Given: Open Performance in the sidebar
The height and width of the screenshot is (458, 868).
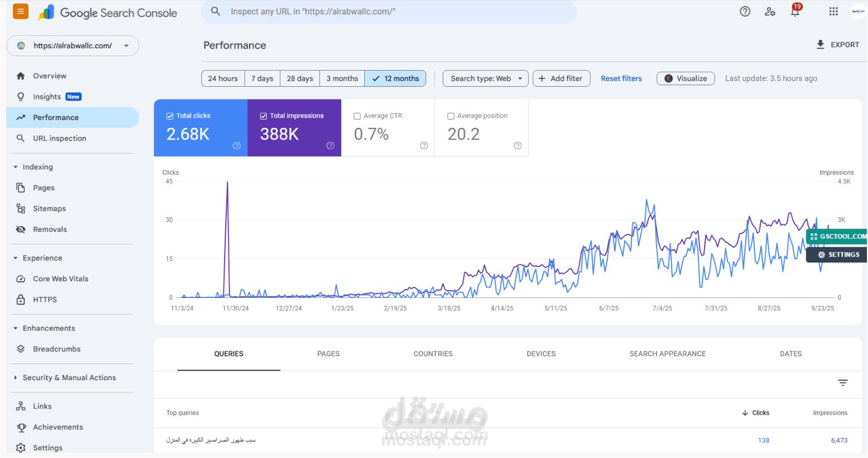Looking at the screenshot, I should [73, 117].
